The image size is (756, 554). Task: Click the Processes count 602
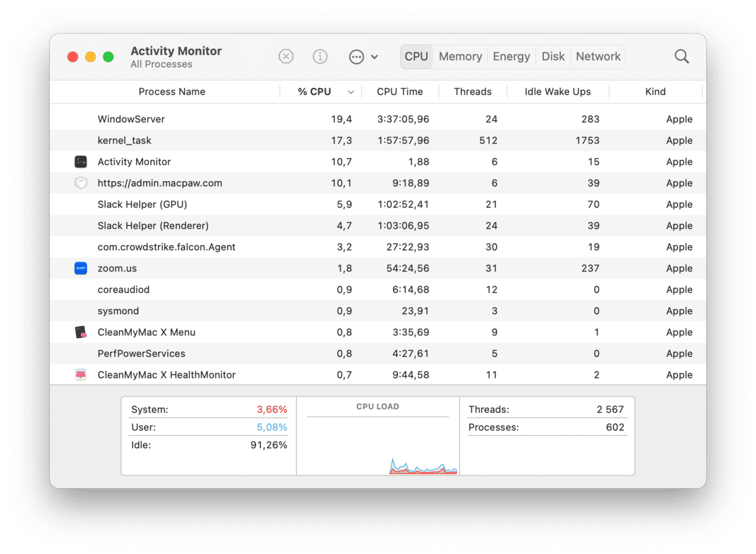click(x=615, y=427)
